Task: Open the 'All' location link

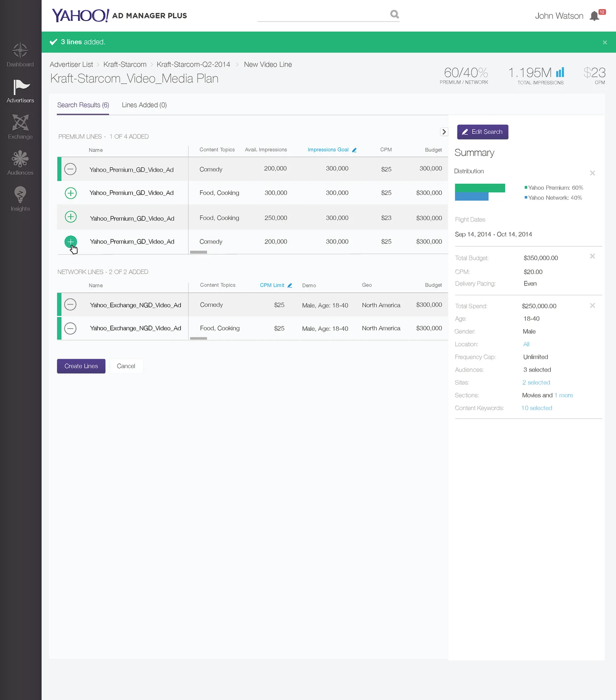Action: click(526, 344)
